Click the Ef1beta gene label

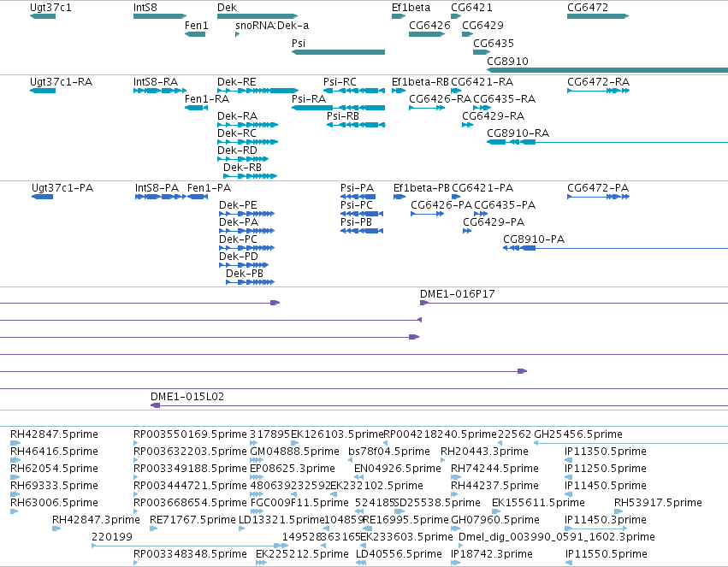[x=411, y=8]
